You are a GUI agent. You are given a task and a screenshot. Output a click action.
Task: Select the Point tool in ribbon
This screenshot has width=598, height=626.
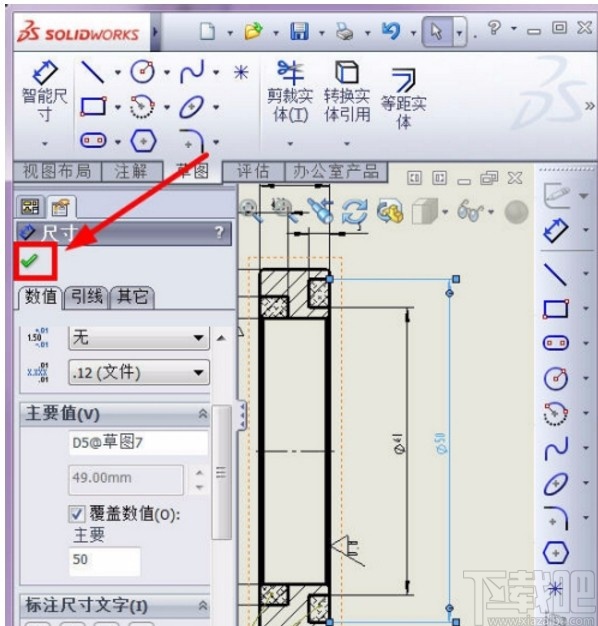[x=241, y=72]
